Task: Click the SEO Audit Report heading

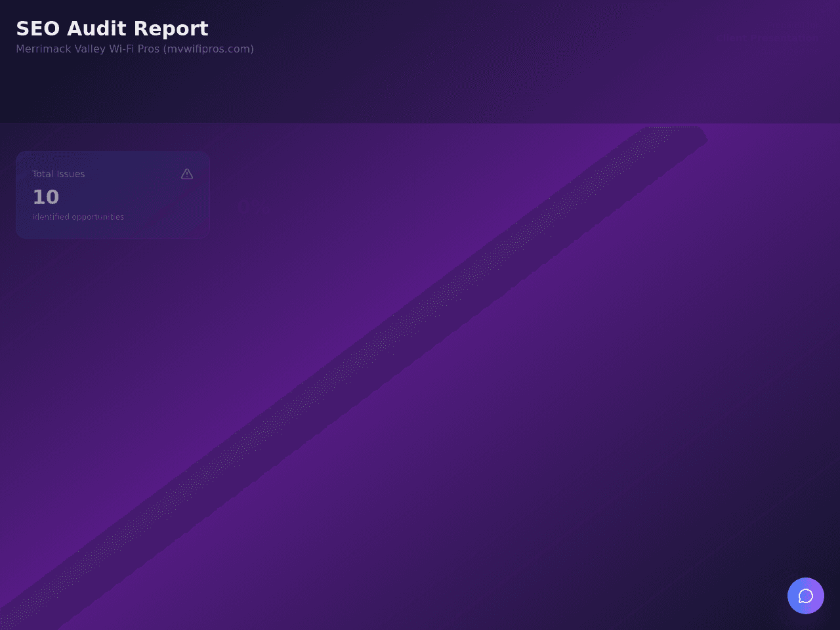Action: coord(112,28)
